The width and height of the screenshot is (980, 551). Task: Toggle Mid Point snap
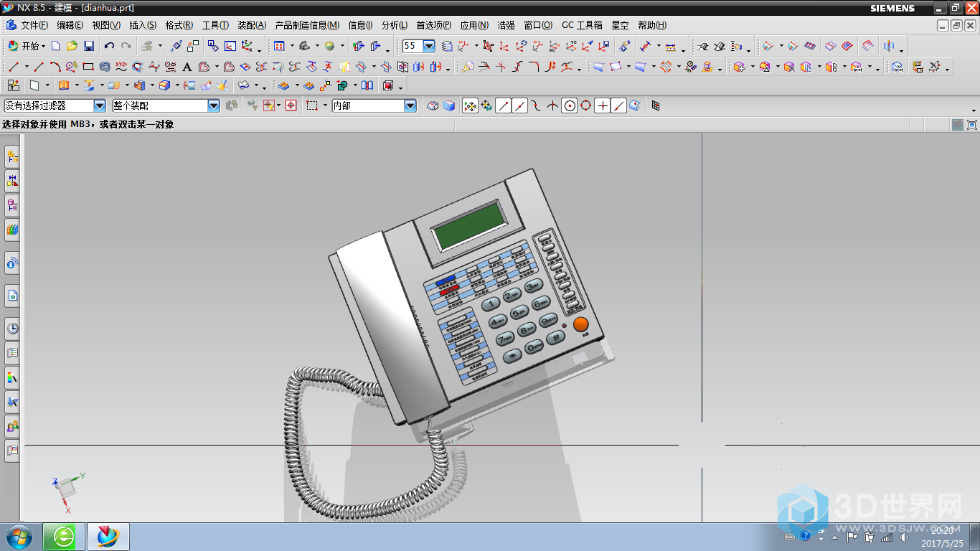(x=520, y=105)
